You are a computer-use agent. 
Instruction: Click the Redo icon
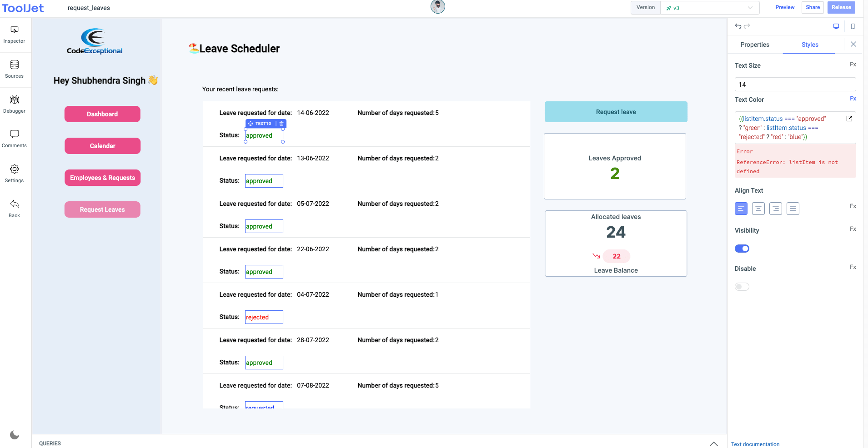(747, 26)
